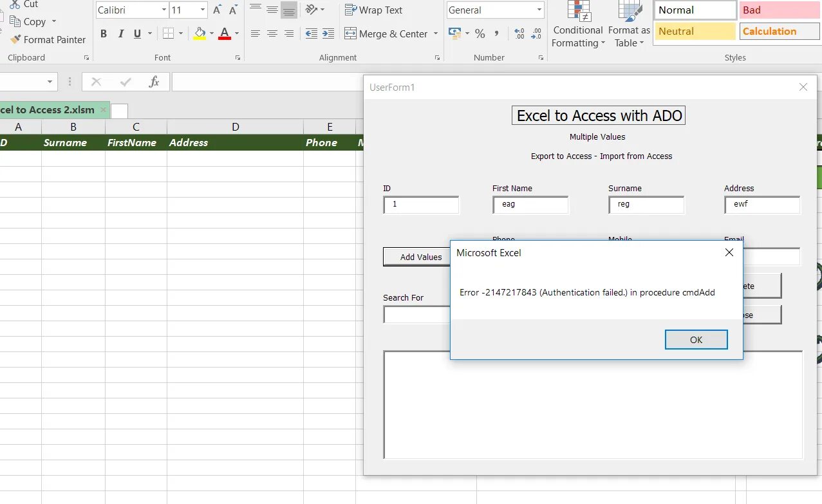Screen dimensions: 822x504
Task: Apply underline to selected text
Action: coord(137,33)
